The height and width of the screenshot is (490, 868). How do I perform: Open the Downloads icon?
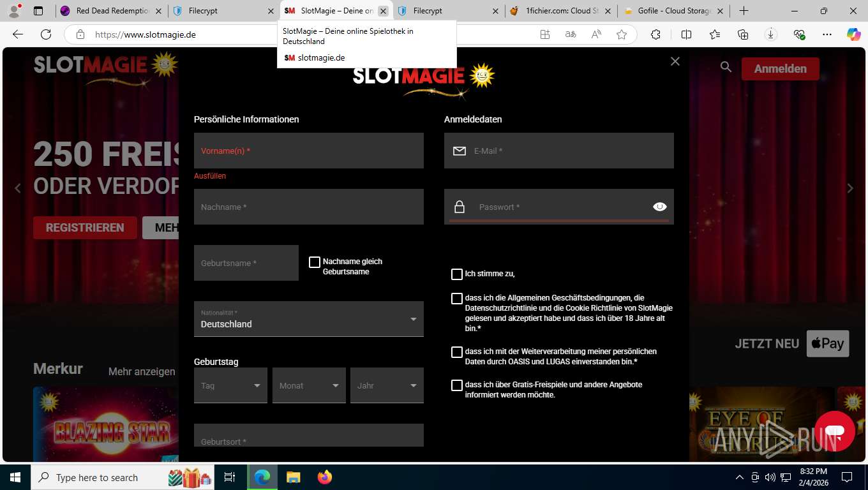tap(770, 34)
